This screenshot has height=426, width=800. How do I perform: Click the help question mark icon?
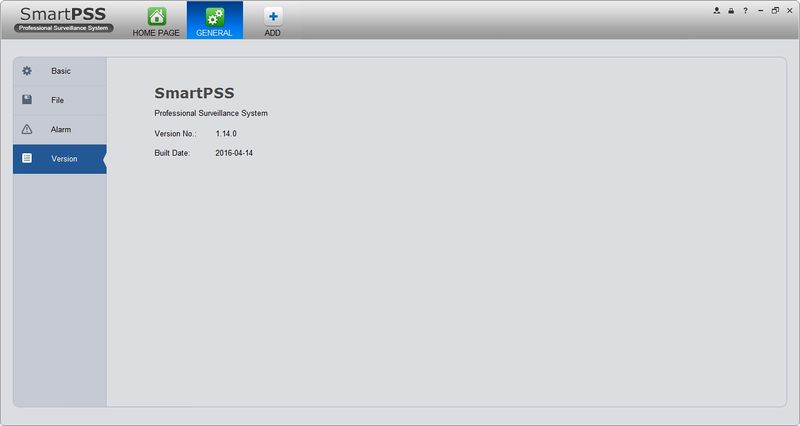pyautogui.click(x=745, y=10)
